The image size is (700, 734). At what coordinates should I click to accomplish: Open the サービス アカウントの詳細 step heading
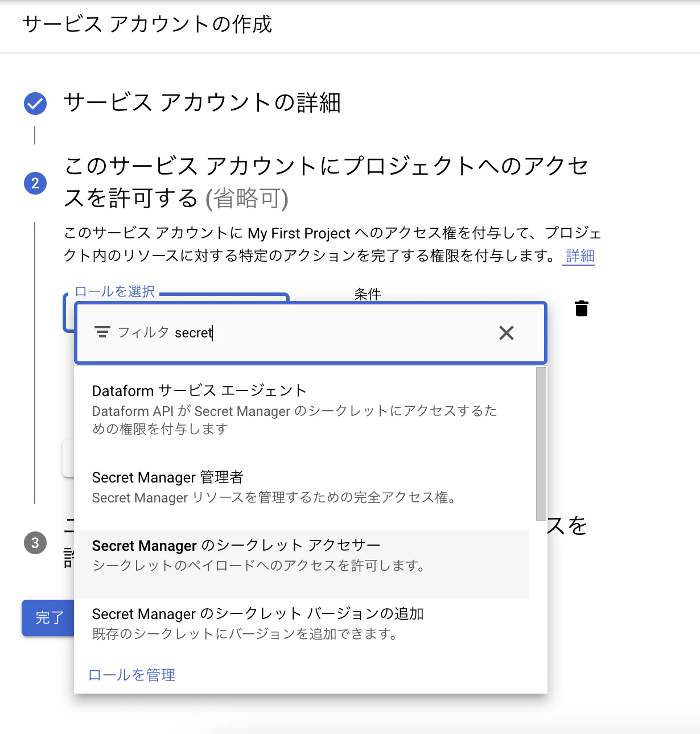pyautogui.click(x=202, y=103)
